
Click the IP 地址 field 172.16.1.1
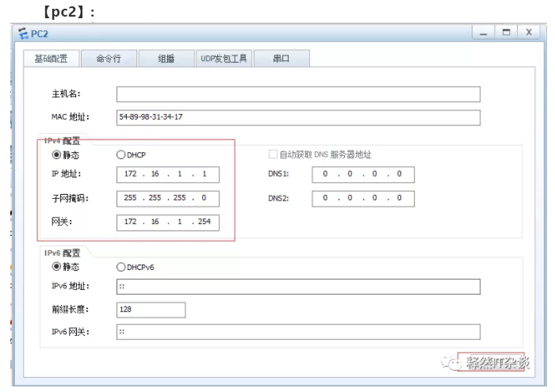tap(168, 174)
